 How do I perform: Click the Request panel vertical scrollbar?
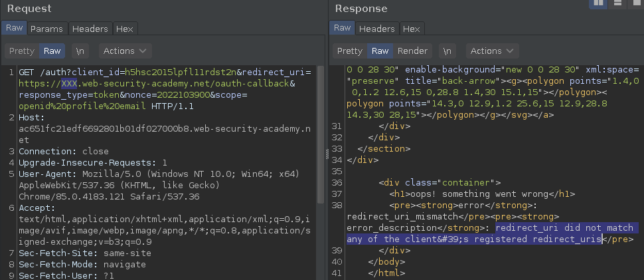(321, 136)
